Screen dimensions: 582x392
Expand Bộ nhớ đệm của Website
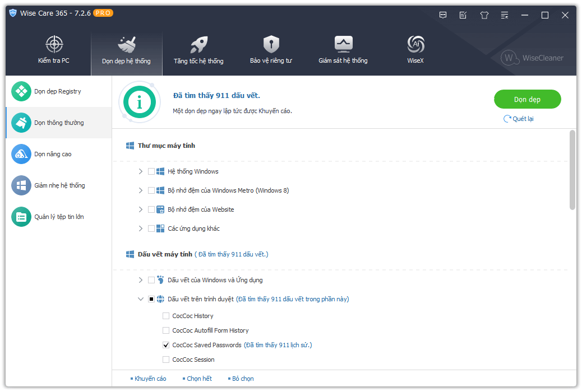[x=141, y=209]
